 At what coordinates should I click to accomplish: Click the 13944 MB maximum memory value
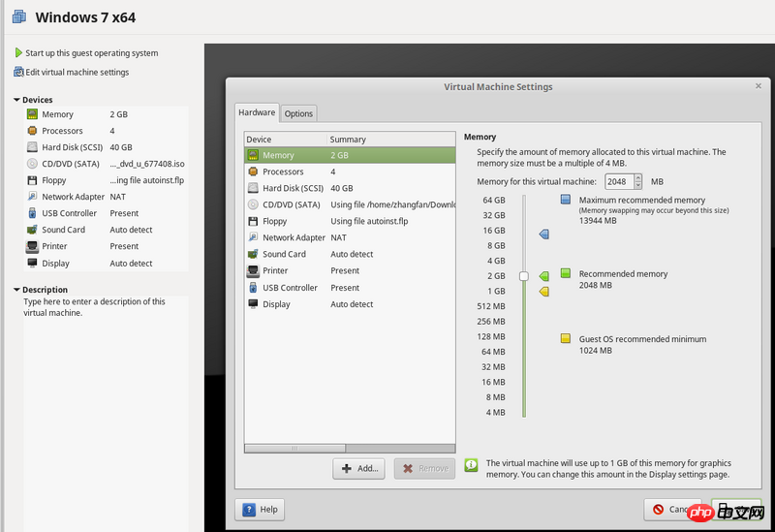click(x=598, y=221)
